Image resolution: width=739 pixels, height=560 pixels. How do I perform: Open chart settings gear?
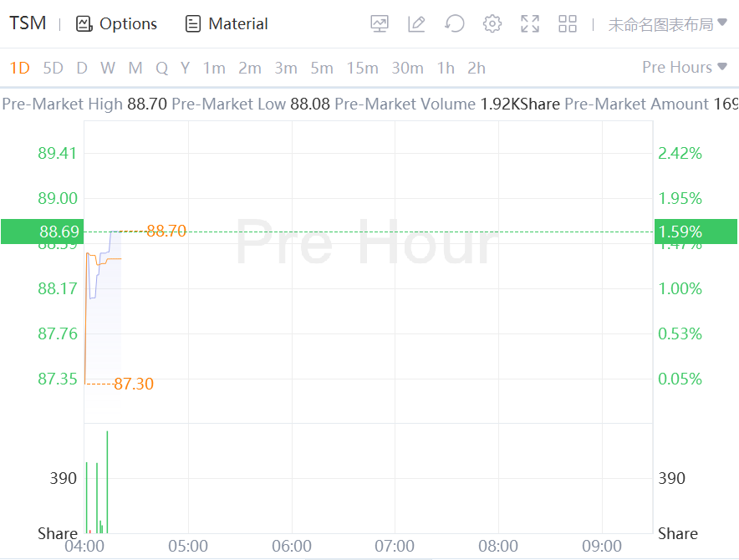(492, 24)
